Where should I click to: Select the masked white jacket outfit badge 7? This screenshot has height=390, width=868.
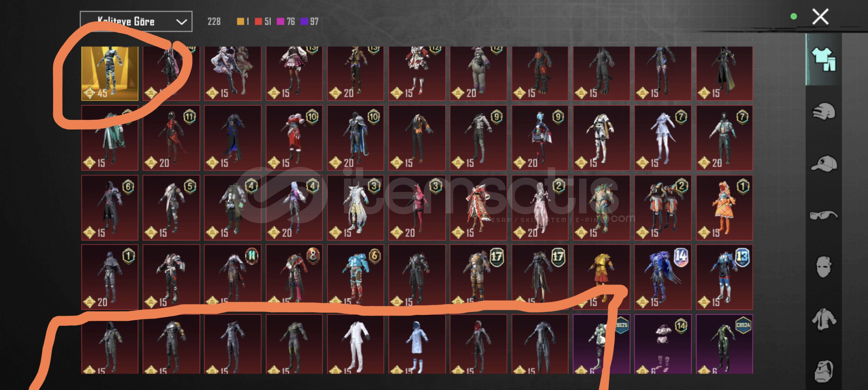[724, 138]
